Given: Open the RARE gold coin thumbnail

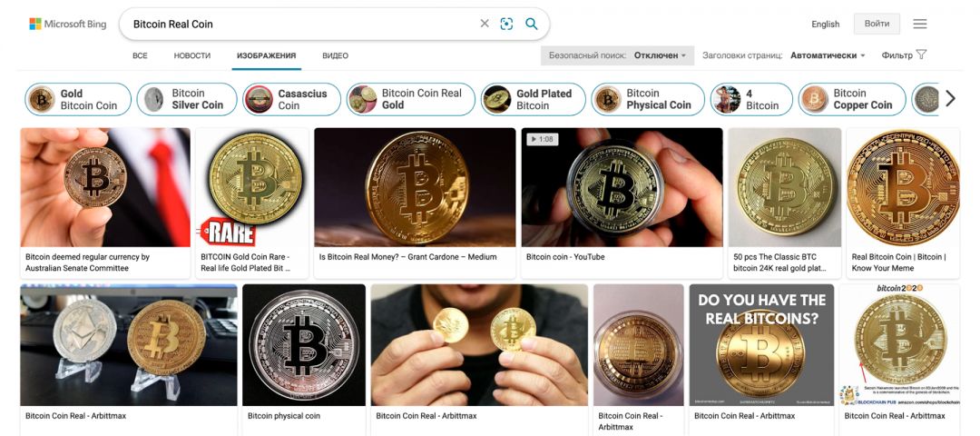Looking at the screenshot, I should click(x=252, y=187).
